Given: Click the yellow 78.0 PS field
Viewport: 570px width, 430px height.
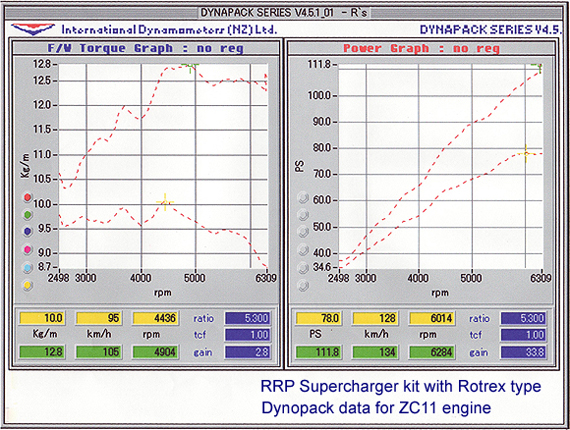Looking at the screenshot, I should coord(318,318).
